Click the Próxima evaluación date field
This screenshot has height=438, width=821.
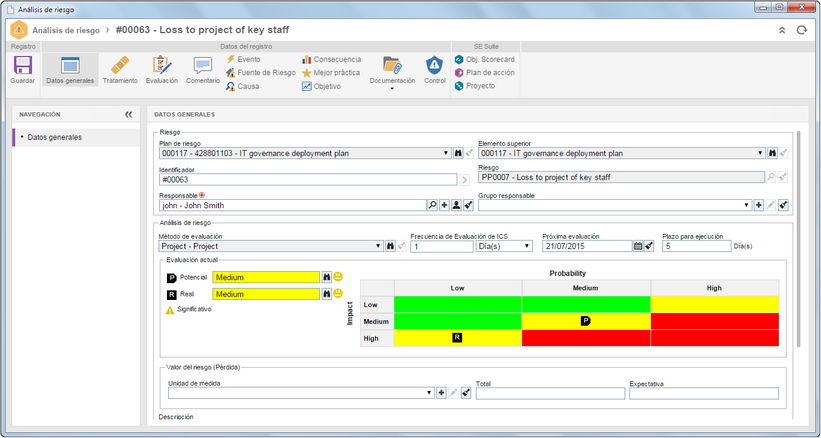pyautogui.click(x=587, y=246)
